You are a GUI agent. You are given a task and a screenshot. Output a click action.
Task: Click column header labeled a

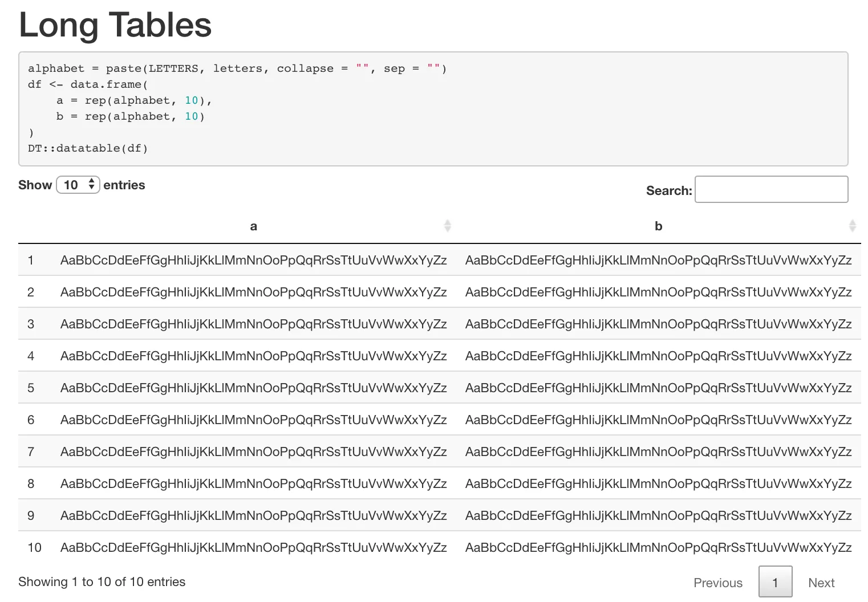pyautogui.click(x=253, y=226)
